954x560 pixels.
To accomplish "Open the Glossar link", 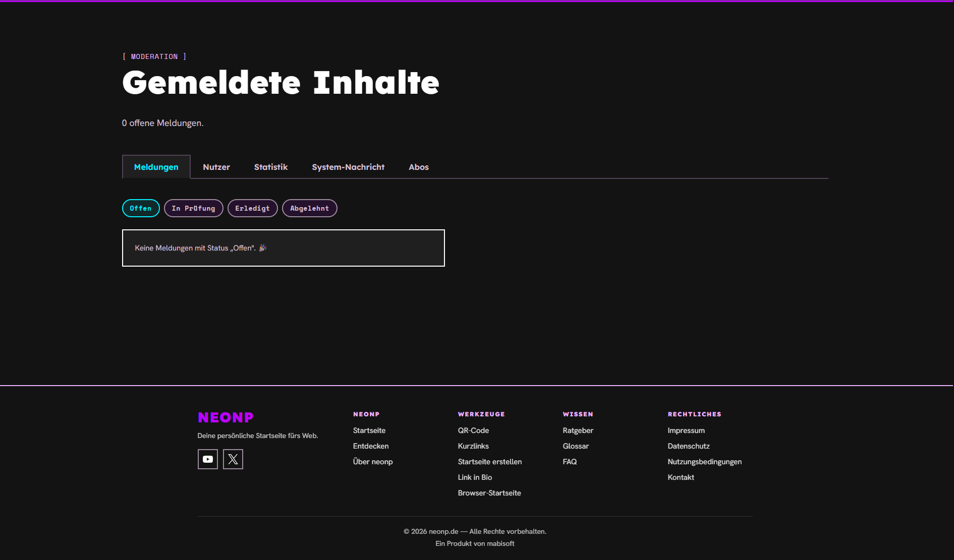I will 576,446.
